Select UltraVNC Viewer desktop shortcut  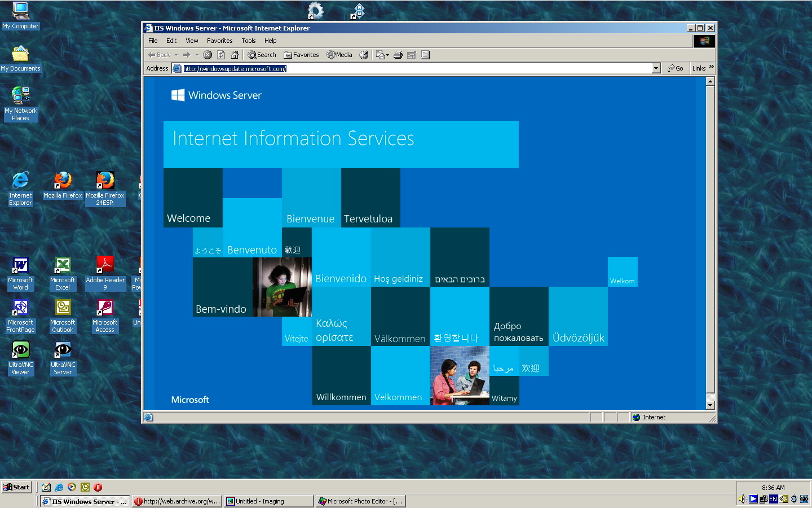20,358
